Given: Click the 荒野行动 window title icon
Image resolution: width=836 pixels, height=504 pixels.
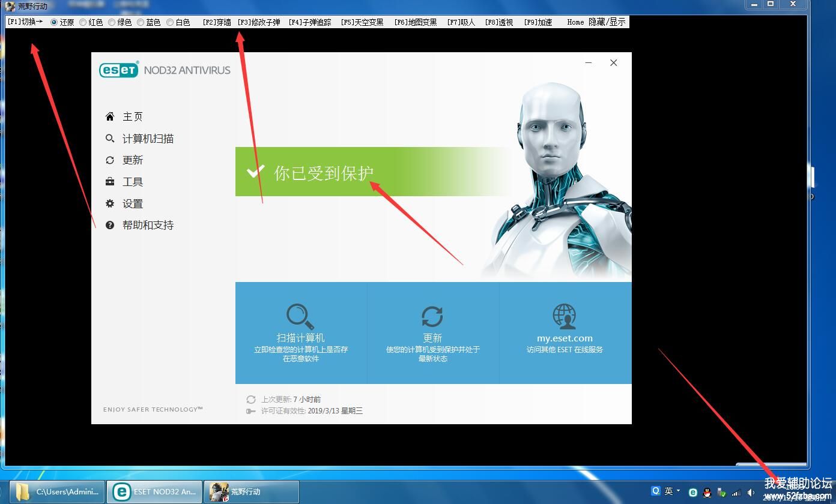Looking at the screenshot, I should point(10,6).
